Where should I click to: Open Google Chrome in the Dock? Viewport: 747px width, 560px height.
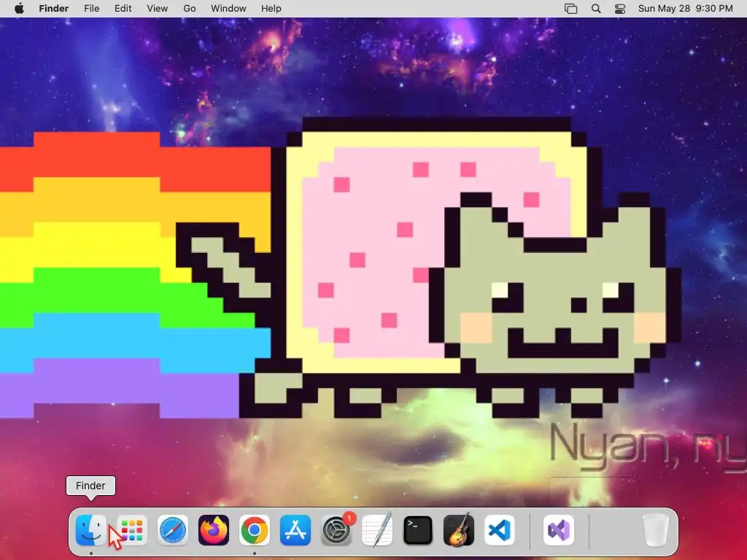click(x=255, y=530)
